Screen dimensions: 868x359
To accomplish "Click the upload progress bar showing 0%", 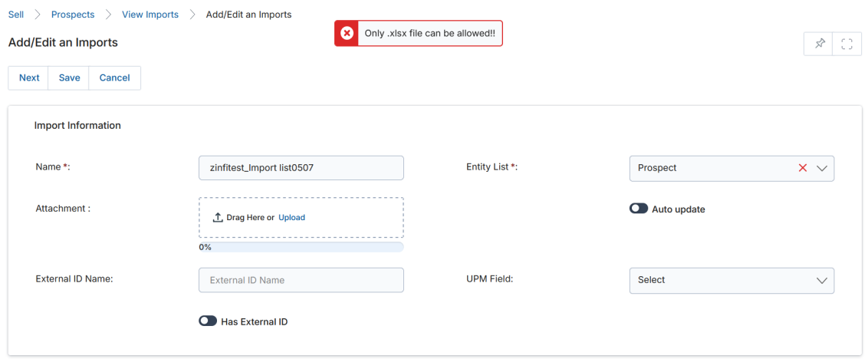I will (301, 247).
